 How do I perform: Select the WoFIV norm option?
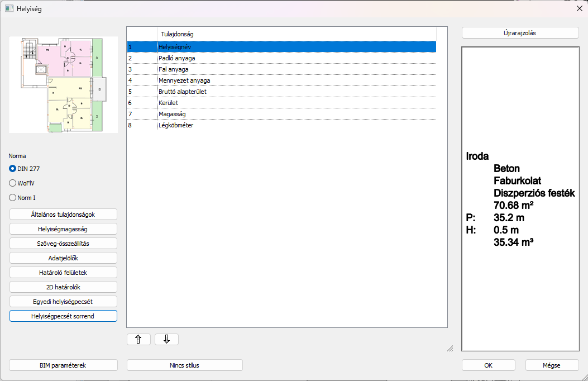click(x=13, y=183)
